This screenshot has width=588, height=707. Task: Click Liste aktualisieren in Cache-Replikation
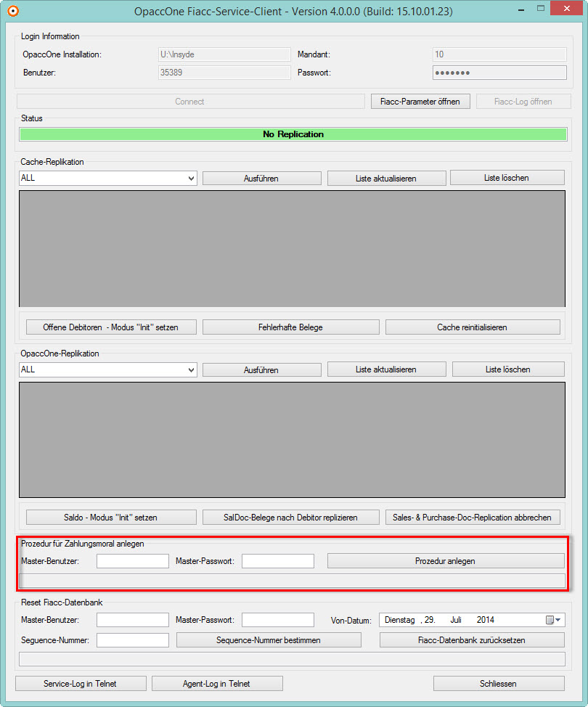pos(386,178)
